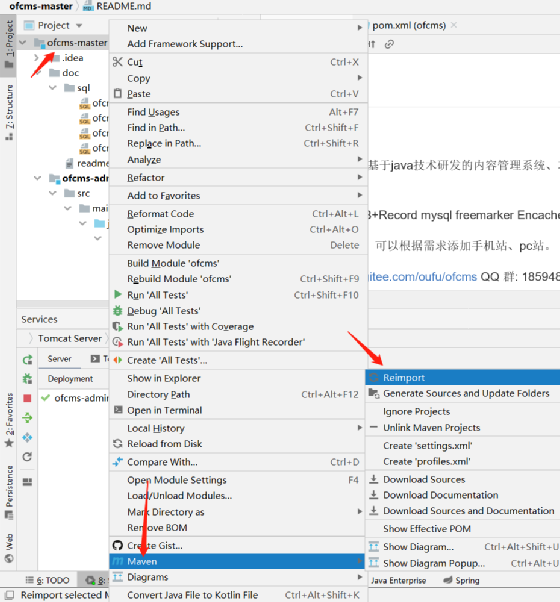Click the Cut scissors icon in context menu

(x=118, y=62)
